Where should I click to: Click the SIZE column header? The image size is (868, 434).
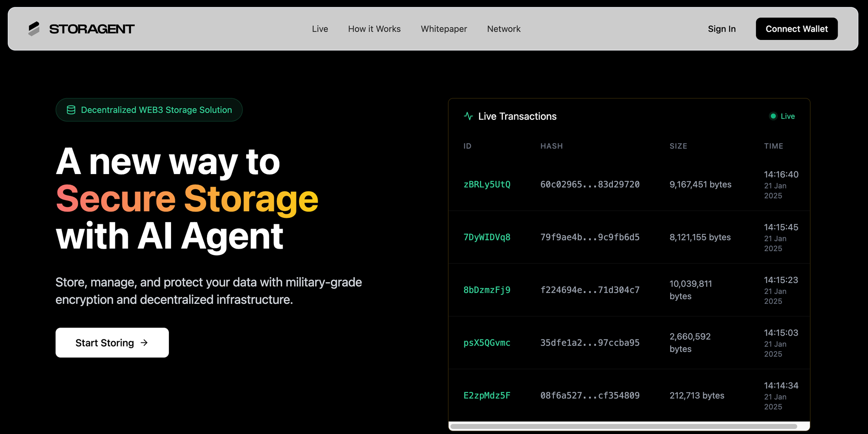pos(678,146)
